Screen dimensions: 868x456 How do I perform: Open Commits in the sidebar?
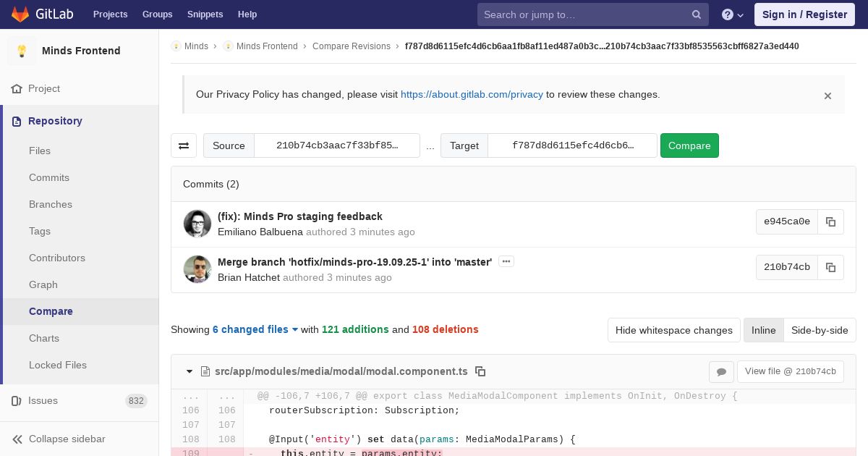[x=49, y=177]
